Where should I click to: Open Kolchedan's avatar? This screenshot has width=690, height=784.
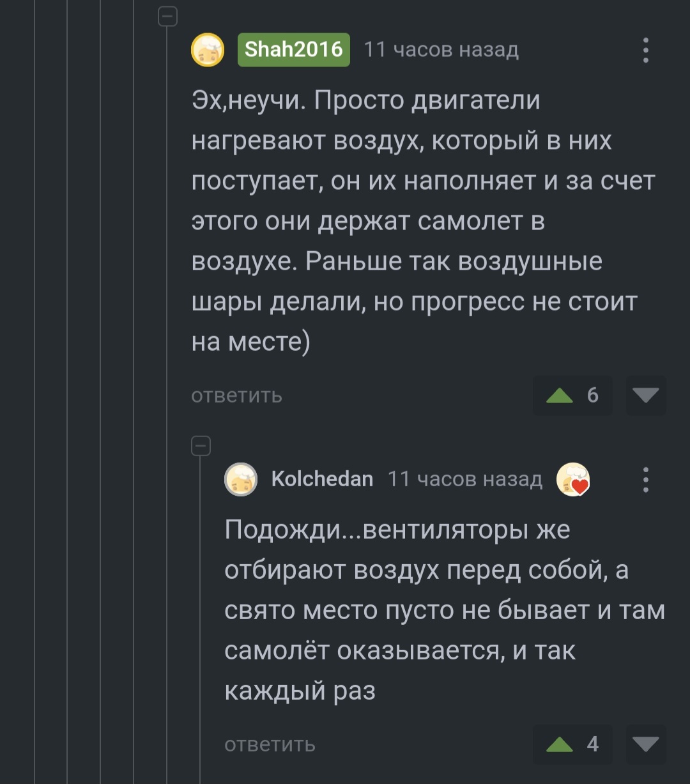pos(241,479)
